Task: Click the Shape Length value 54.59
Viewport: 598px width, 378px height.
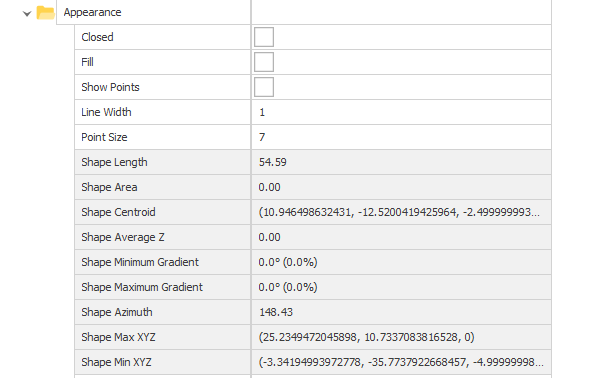Action: [273, 162]
